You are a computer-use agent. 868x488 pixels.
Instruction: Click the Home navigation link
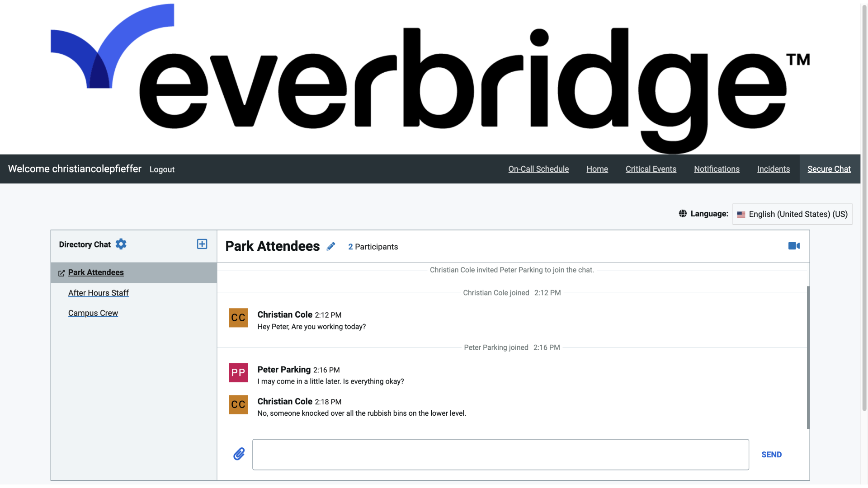tap(597, 169)
